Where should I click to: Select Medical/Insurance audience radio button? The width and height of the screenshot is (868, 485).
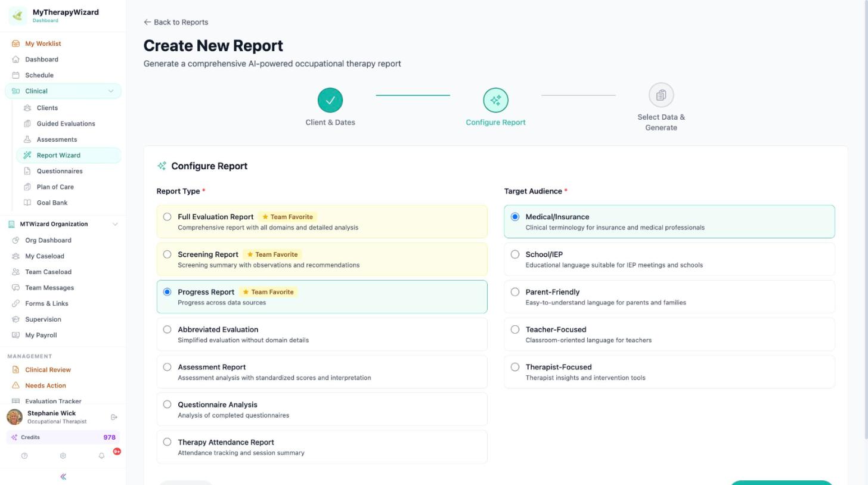pos(515,217)
